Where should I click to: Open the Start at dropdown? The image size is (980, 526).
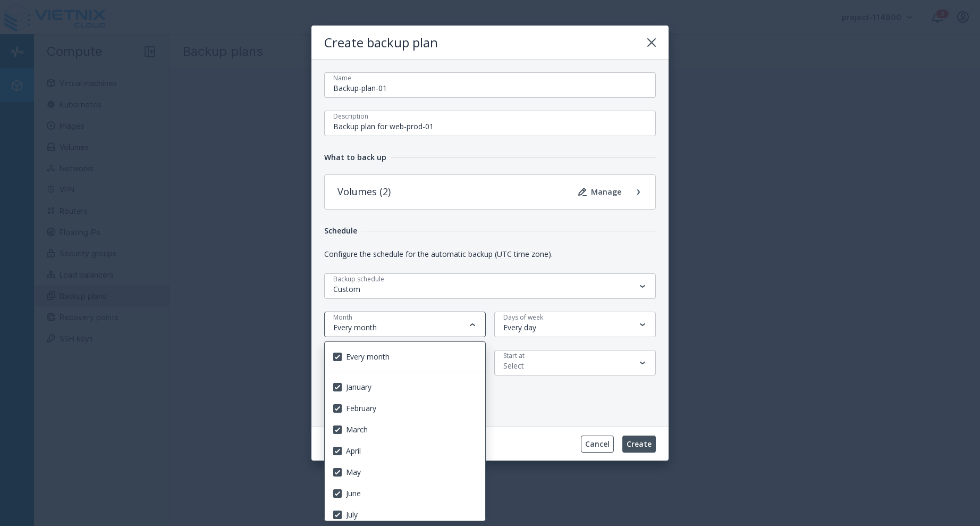575,363
